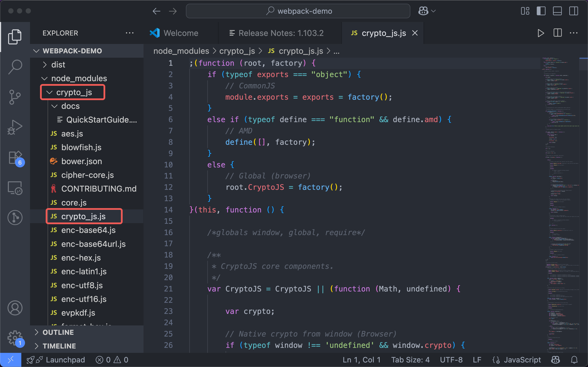Open the Accounts menu icon

tap(15, 308)
